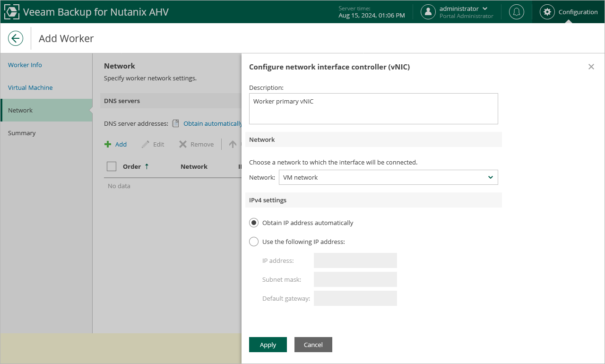Go to the Virtual Machine step
605x364 pixels.
click(x=30, y=87)
